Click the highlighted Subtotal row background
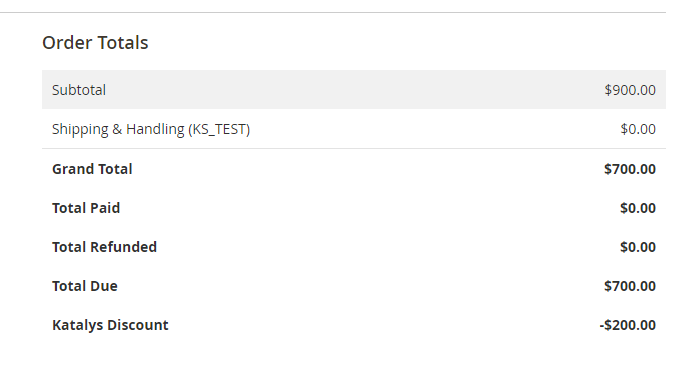 [354, 90]
